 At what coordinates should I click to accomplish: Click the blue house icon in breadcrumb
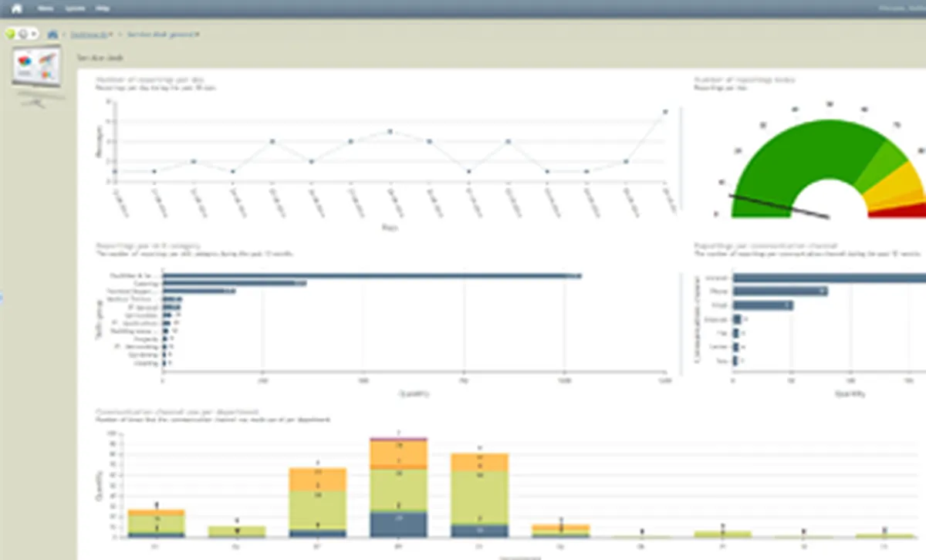52,34
